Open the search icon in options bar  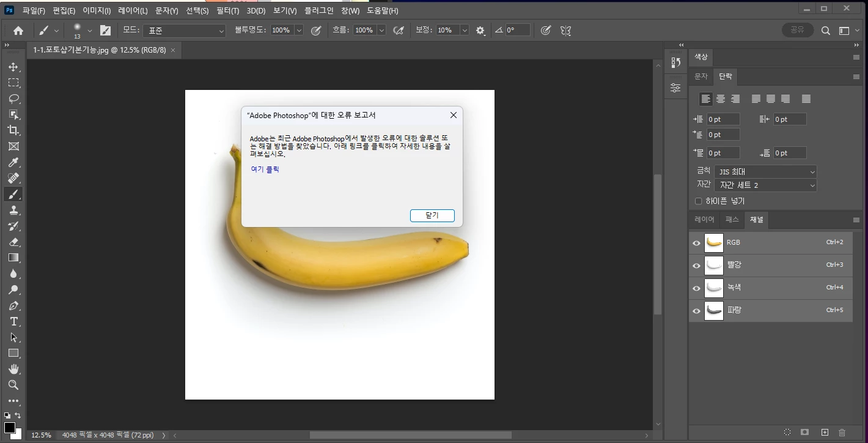pyautogui.click(x=826, y=30)
